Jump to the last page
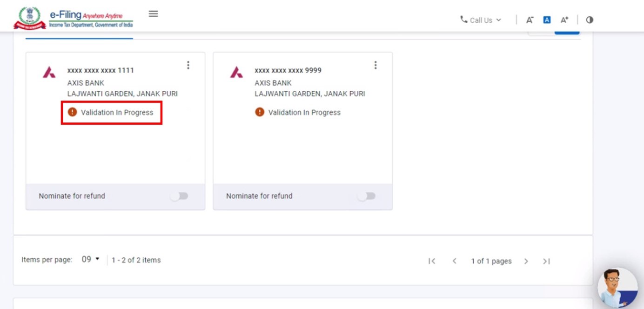 (546, 261)
